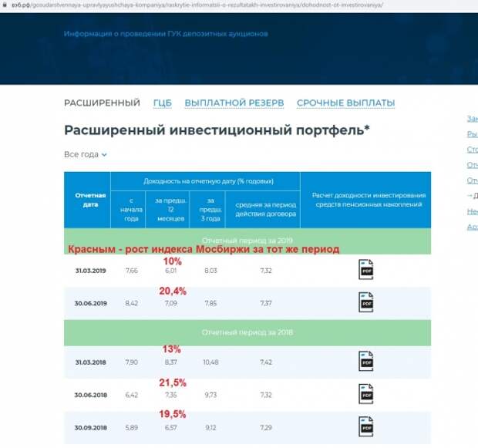Click heading 'Расширенный инвестиционный портфель'
The height and width of the screenshot is (448, 478).
217,130
